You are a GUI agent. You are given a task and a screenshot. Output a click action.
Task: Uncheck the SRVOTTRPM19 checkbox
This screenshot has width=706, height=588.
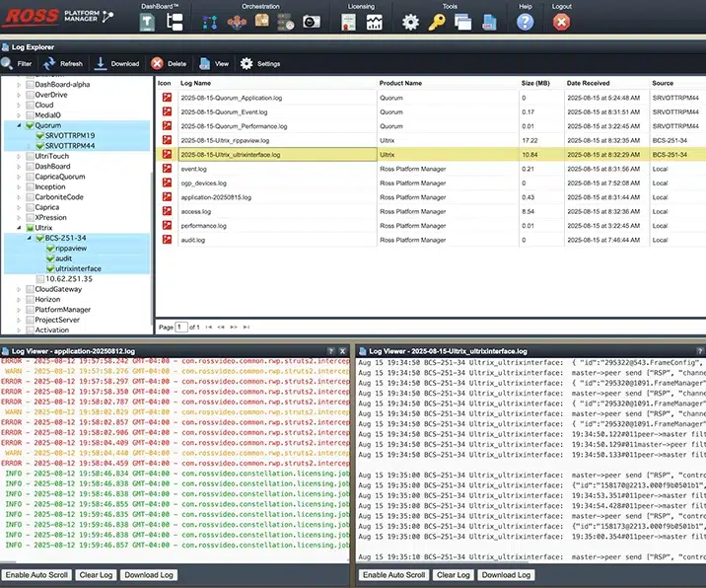(x=40, y=135)
